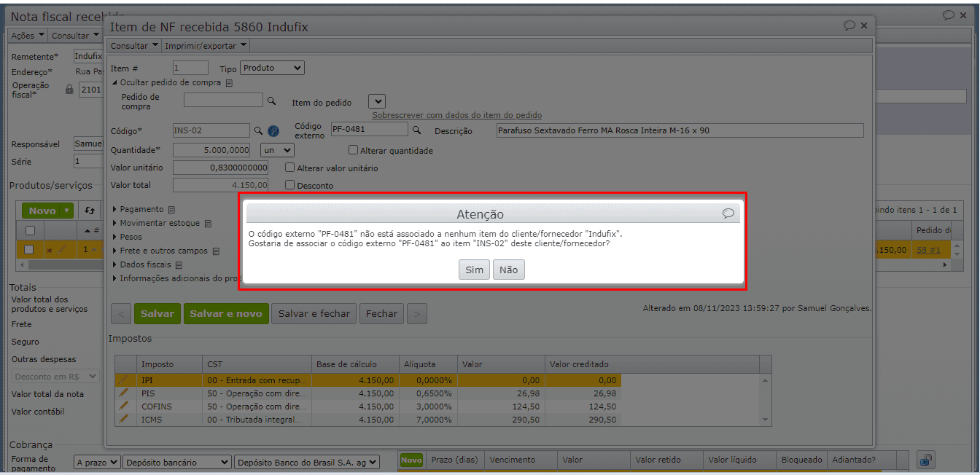Click scrollbar down arrow in Impostos table
Viewport: 980px width, 475px height.
click(x=766, y=420)
